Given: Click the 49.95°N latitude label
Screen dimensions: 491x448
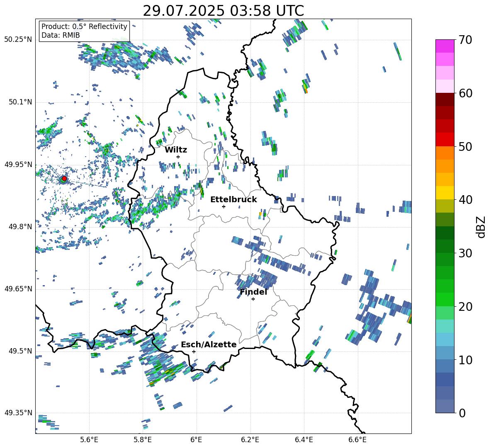Looking at the screenshot, I should pyautogui.click(x=18, y=165).
